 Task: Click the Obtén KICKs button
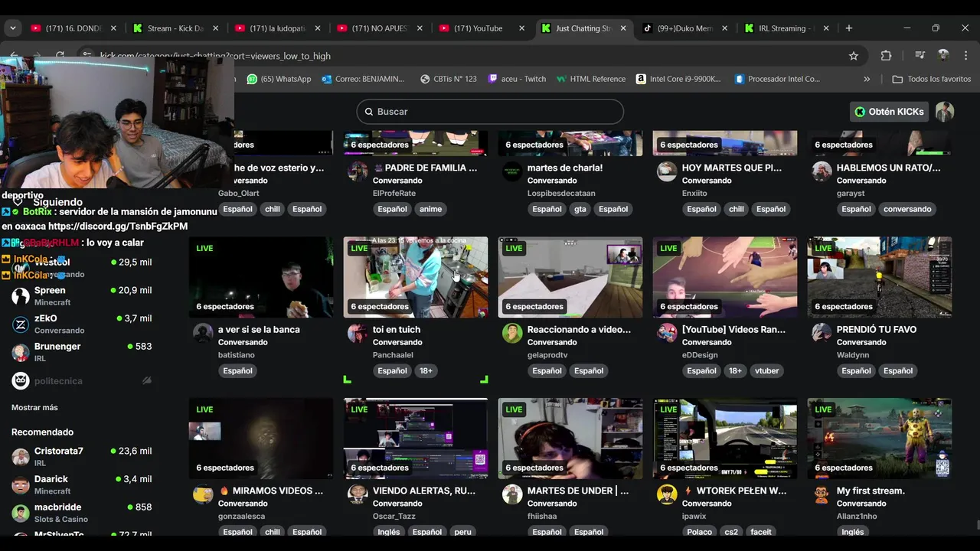pyautogui.click(x=889, y=112)
